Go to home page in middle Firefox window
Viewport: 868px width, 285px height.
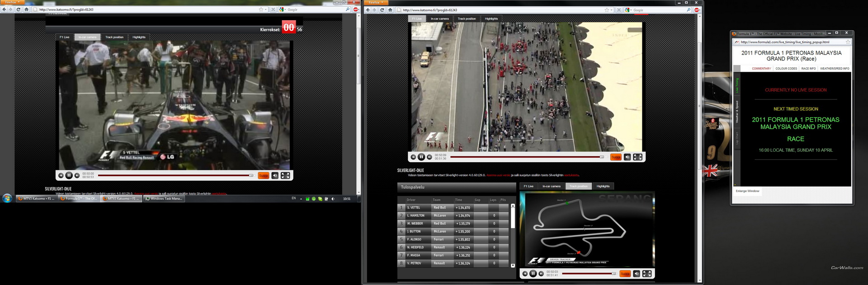(390, 10)
